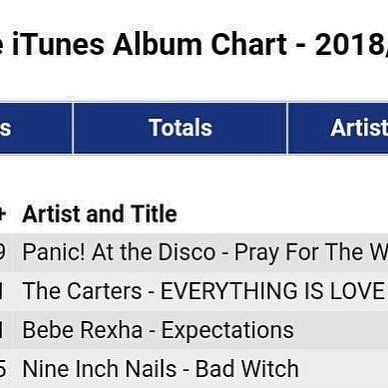This screenshot has height=388, width=388.
Task: Click the '+' column header beside Artist and Title
Action: coord(3,214)
